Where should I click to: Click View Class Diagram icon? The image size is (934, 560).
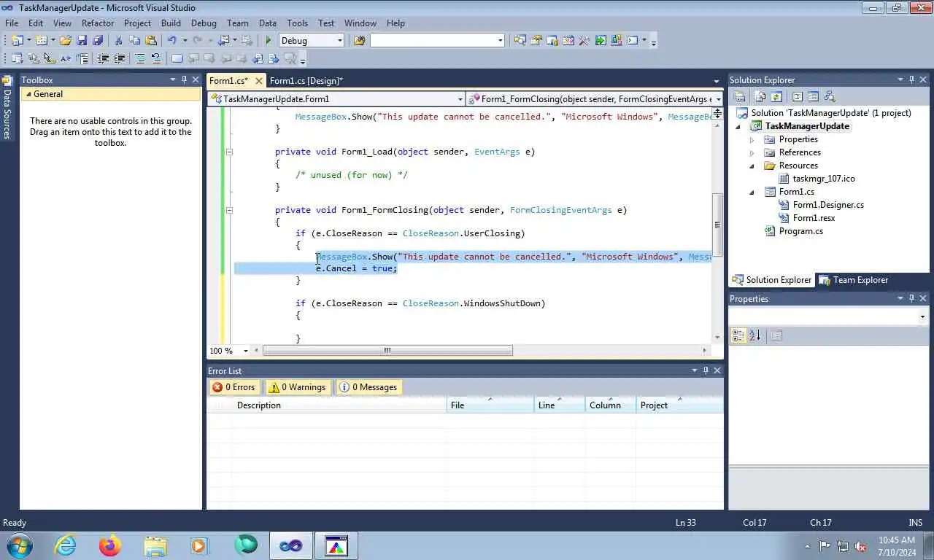(829, 96)
